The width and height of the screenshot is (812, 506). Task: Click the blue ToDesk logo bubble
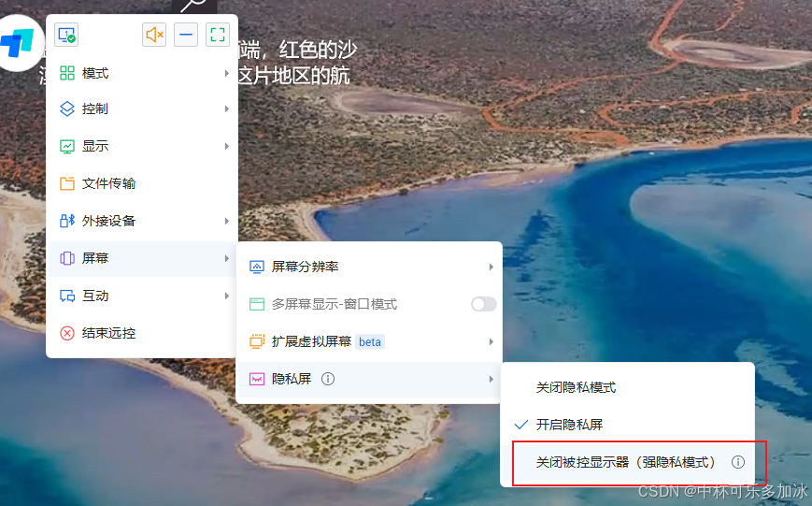pyautogui.click(x=18, y=42)
